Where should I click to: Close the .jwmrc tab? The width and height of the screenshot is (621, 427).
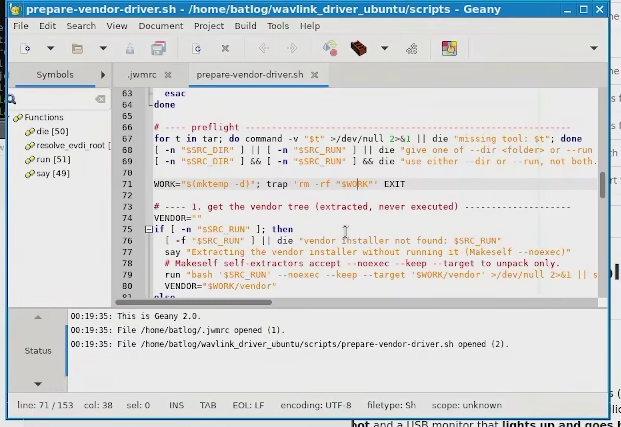point(168,75)
